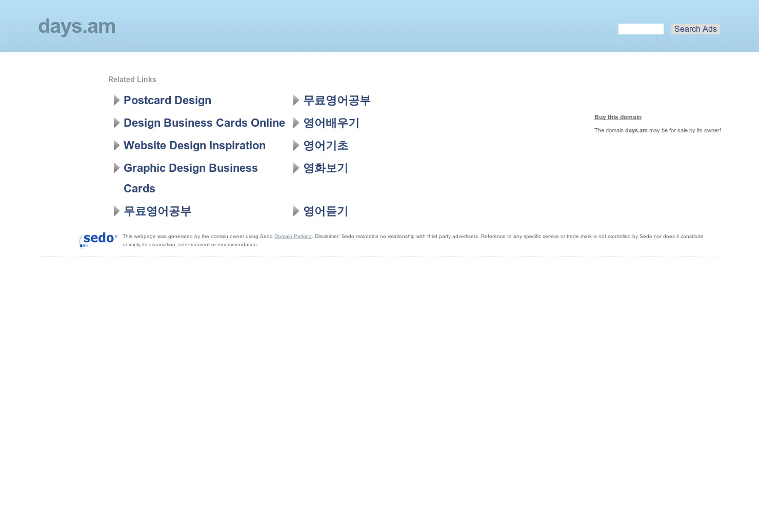Open the Postcard Design link

pyautogui.click(x=167, y=101)
